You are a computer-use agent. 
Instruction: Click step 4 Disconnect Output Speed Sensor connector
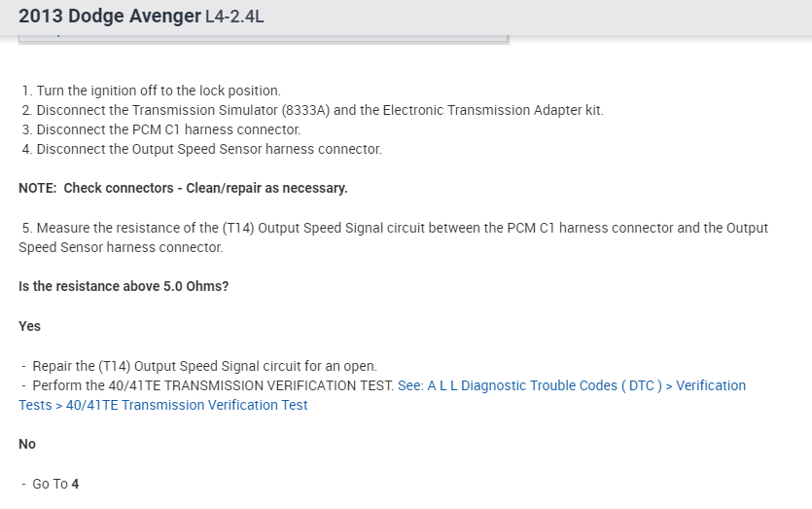tap(201, 150)
